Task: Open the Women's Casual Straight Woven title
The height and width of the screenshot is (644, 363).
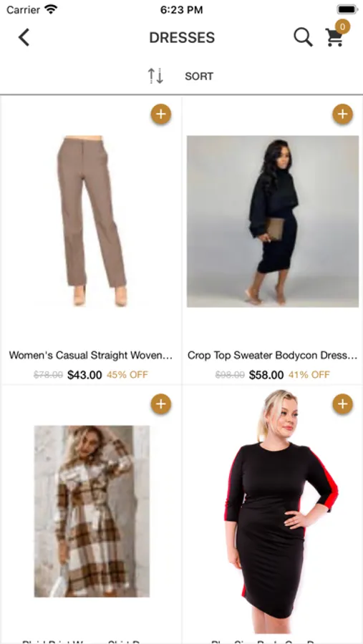Action: pos(91,355)
